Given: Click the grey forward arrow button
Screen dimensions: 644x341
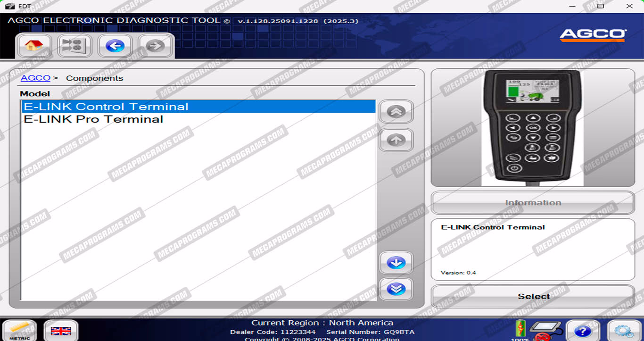Looking at the screenshot, I should pos(155,46).
